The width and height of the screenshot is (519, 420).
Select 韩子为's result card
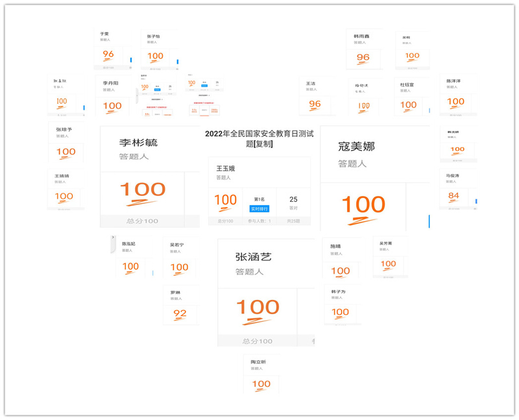click(341, 305)
